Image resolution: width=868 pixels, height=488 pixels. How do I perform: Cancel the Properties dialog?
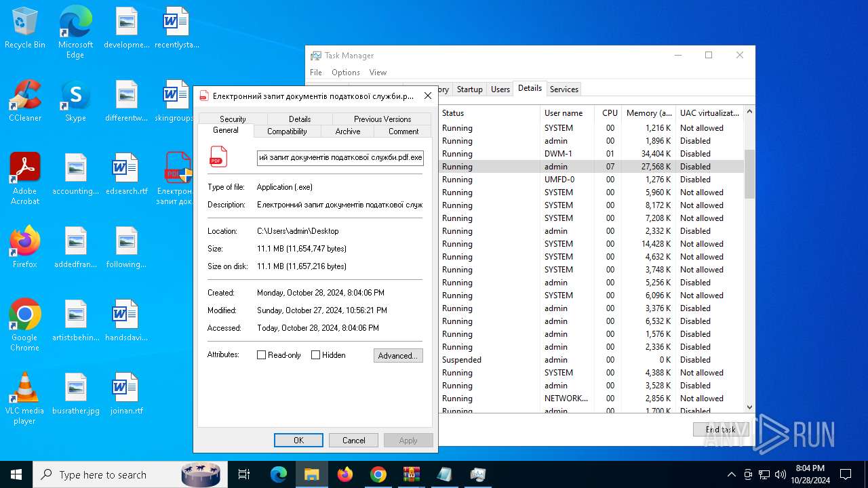point(353,440)
